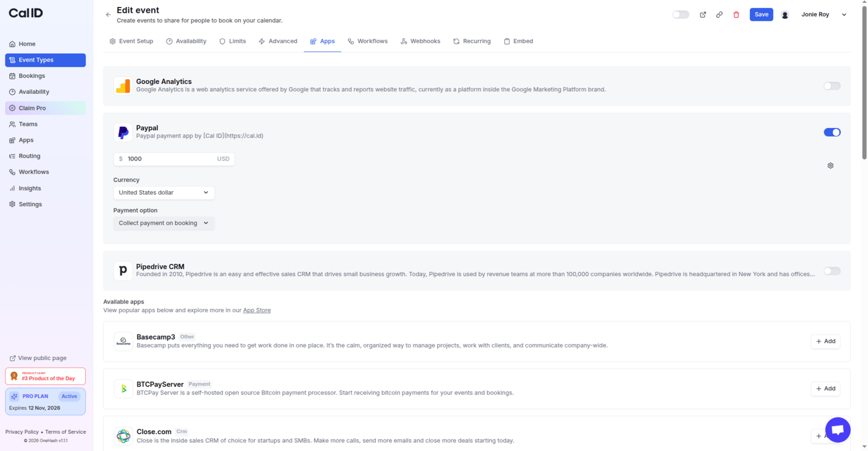The image size is (868, 451).
Task: Click the Paypal app logo
Action: 123,132
